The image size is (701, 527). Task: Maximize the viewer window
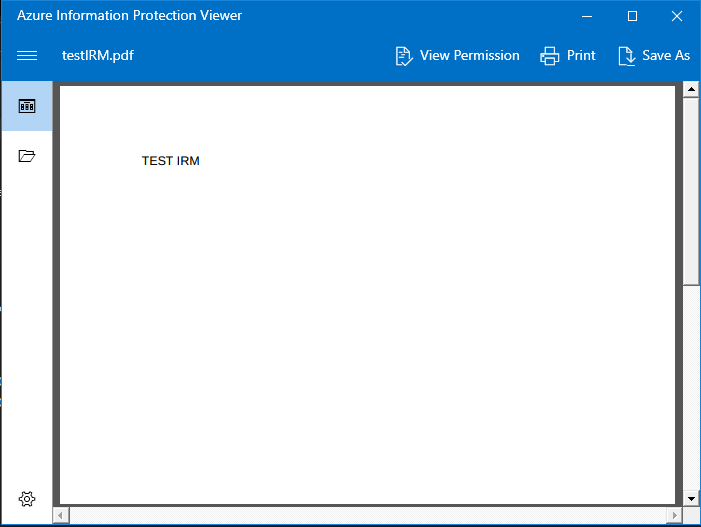coord(632,16)
